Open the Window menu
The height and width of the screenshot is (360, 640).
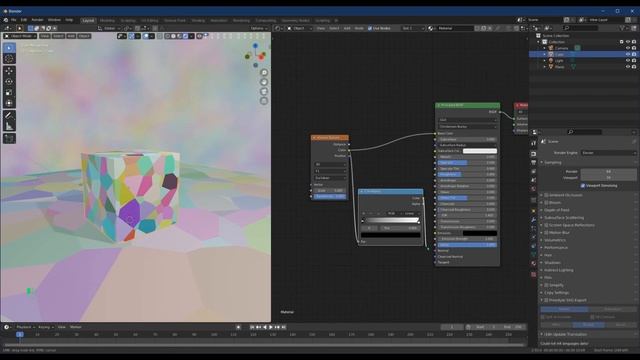(x=54, y=20)
